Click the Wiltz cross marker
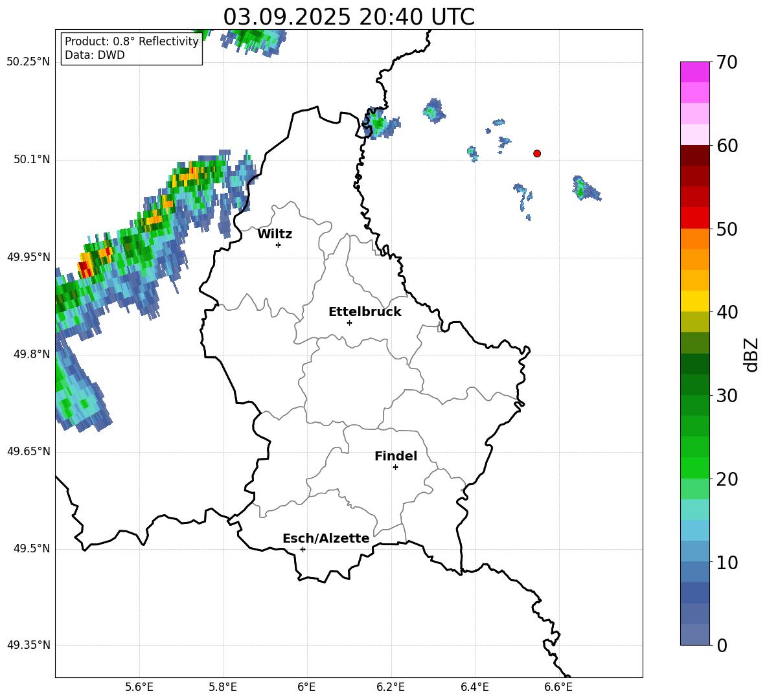 (x=279, y=245)
